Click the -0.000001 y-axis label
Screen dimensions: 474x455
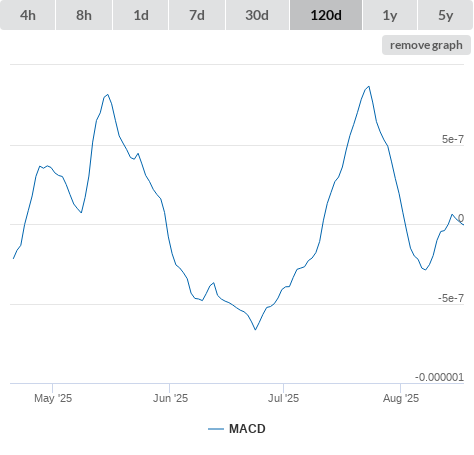(x=439, y=377)
